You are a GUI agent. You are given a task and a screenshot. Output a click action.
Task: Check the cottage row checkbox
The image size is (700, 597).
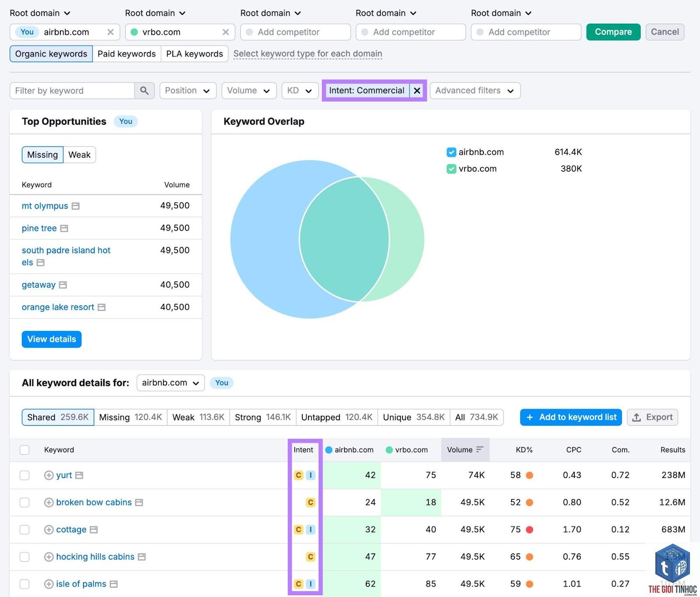(24, 530)
